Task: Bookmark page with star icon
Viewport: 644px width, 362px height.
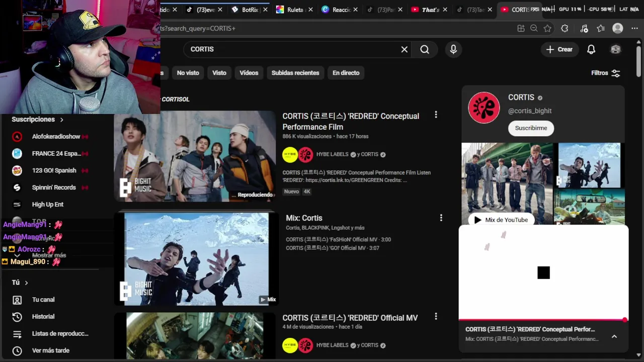Action: click(547, 29)
